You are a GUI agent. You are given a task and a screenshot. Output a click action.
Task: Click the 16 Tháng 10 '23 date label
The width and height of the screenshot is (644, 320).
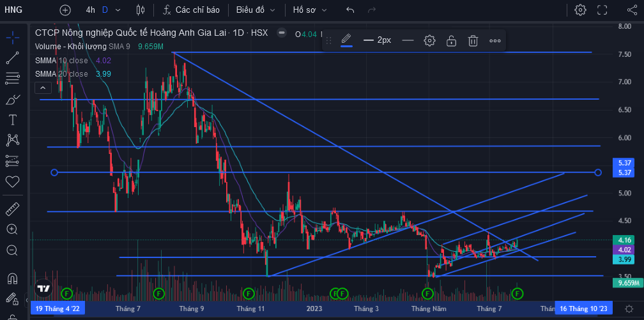pyautogui.click(x=583, y=309)
